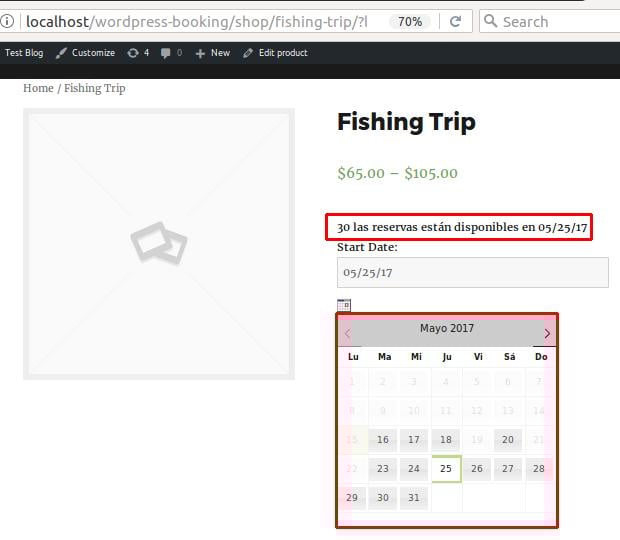Click the product placeholder image
This screenshot has height=540, width=620.
159,244
